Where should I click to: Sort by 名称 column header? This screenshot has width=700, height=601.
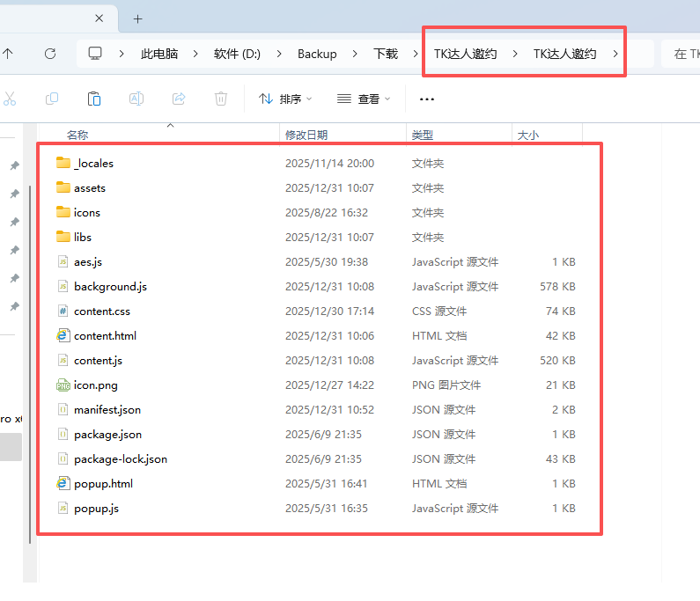tap(77, 135)
